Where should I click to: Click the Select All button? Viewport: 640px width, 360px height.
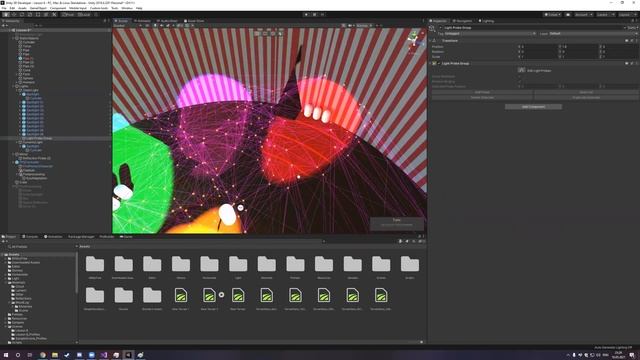pyautogui.click(x=586, y=92)
